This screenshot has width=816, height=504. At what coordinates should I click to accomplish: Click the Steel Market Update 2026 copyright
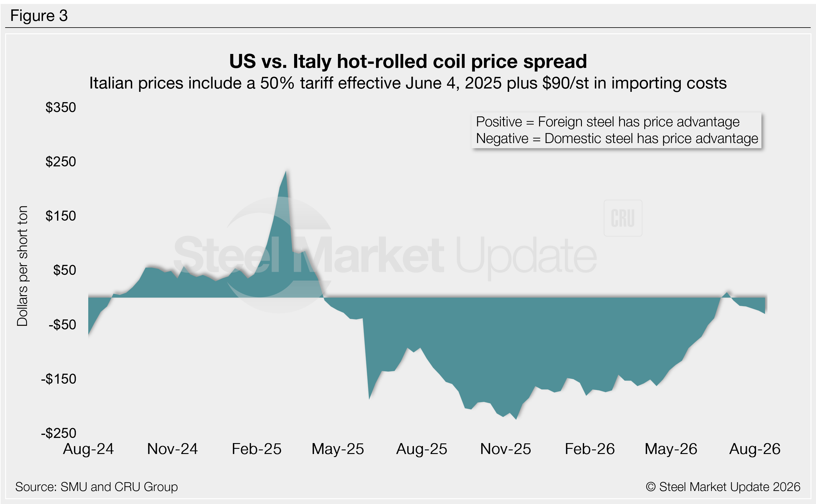coord(723,487)
